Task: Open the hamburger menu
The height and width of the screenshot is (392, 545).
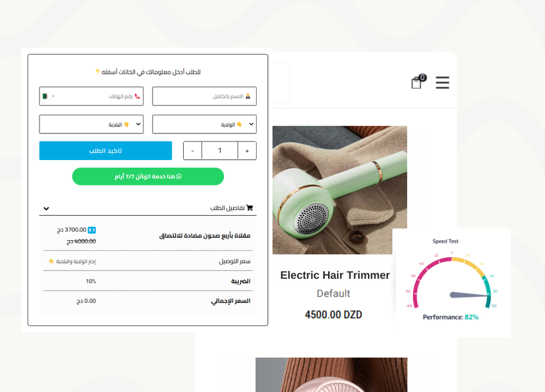Action: [443, 83]
